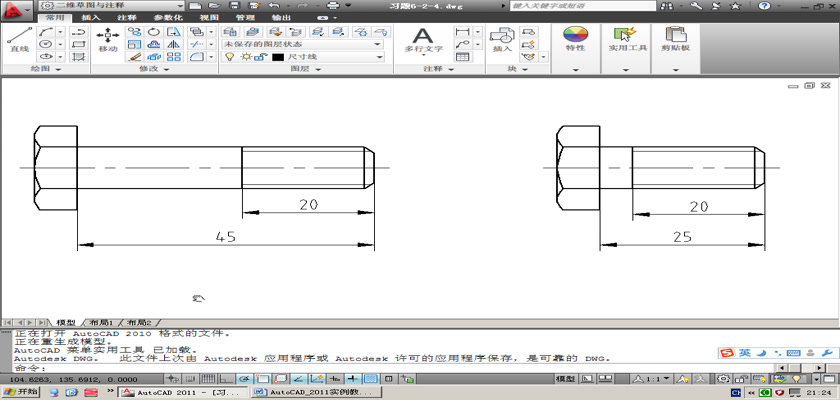This screenshot has width=840, height=400.
Task: Open the Properties (特性) color wheel panel
Action: coord(575,38)
